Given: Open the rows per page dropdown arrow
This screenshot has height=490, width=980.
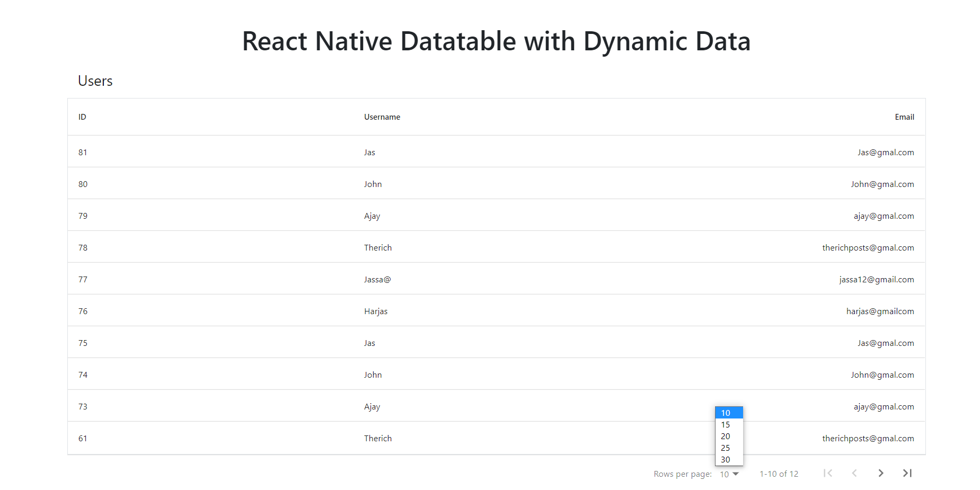Looking at the screenshot, I should click(736, 475).
